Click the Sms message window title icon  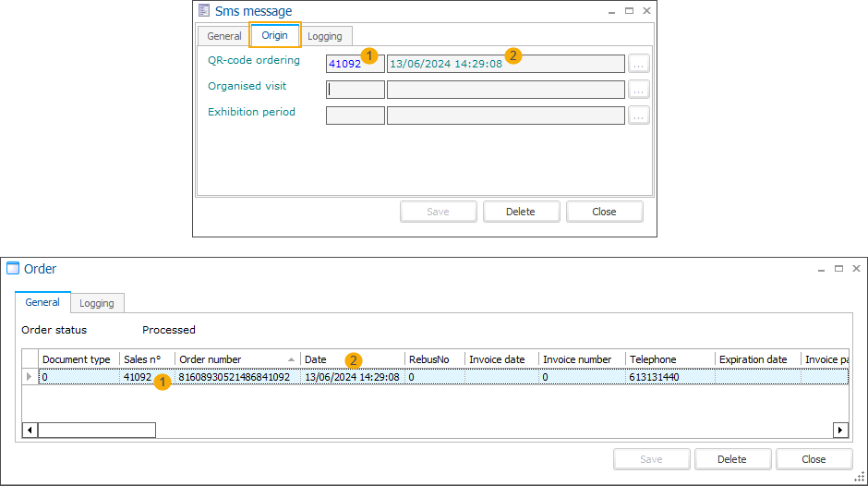point(204,11)
